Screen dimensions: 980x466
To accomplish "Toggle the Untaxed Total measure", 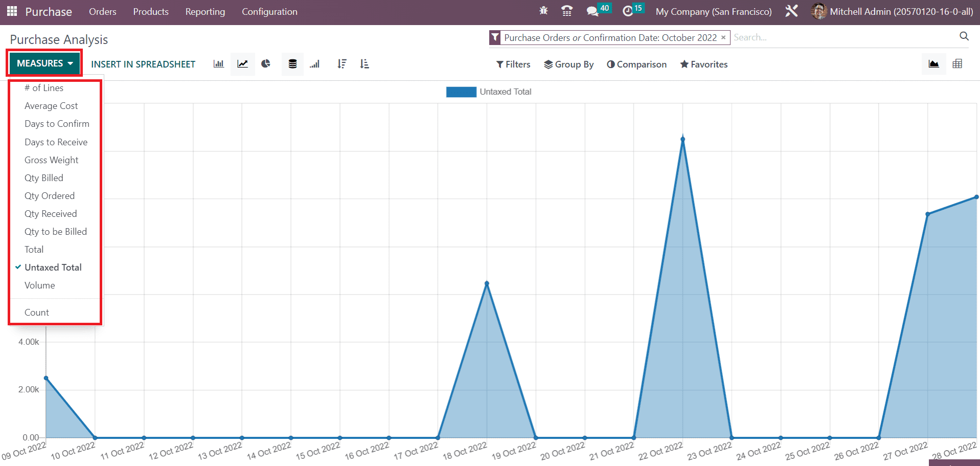I will coord(53,268).
